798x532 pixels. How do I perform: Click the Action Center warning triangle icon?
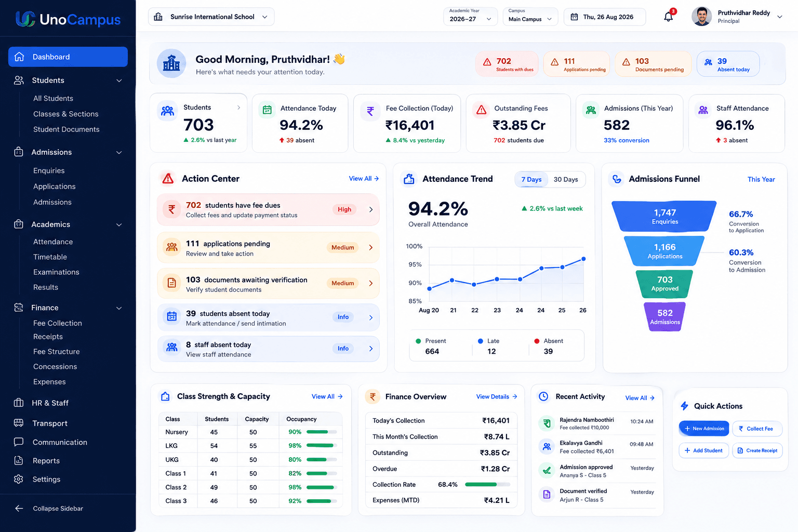coord(168,179)
